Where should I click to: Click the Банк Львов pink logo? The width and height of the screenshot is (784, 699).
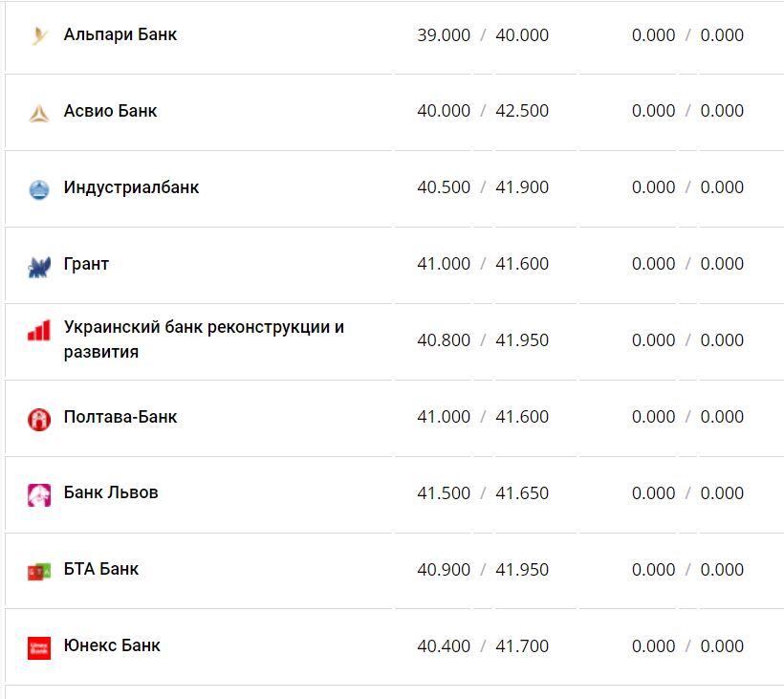[38, 495]
